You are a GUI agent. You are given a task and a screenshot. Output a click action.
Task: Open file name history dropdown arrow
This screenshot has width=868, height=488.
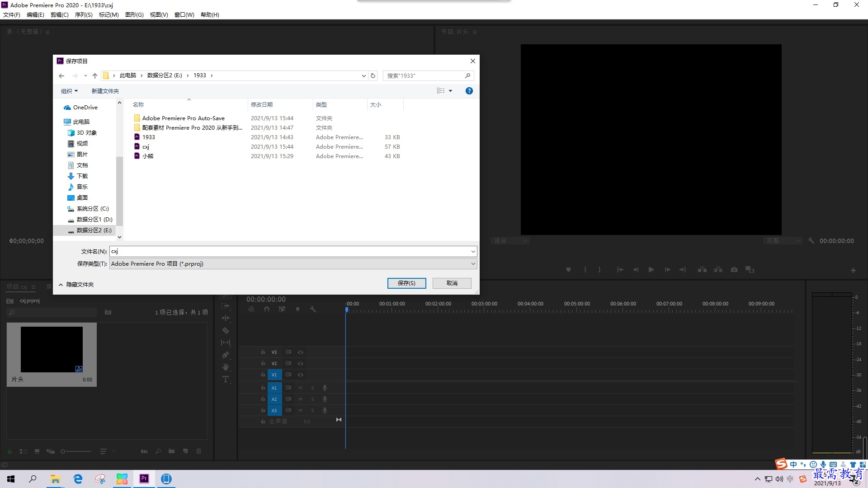(x=473, y=252)
